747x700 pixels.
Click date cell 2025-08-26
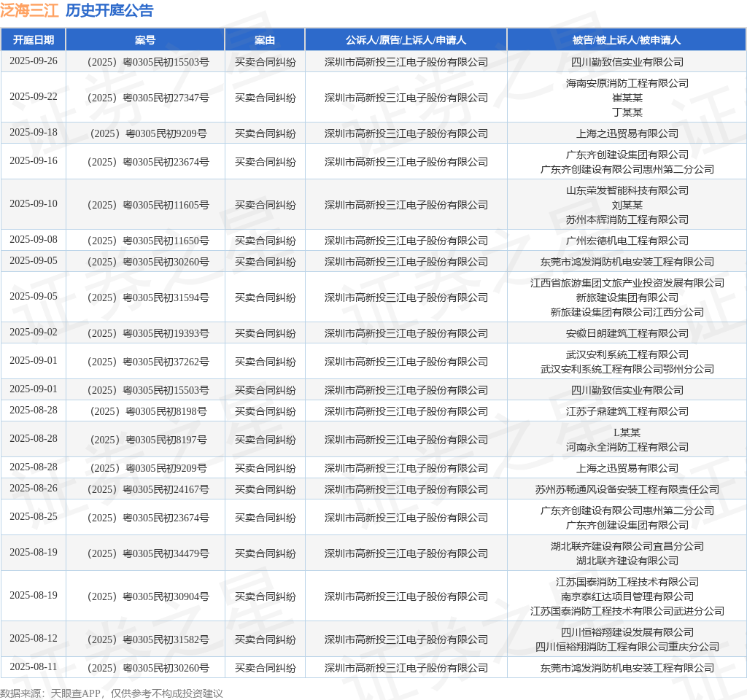point(34,488)
